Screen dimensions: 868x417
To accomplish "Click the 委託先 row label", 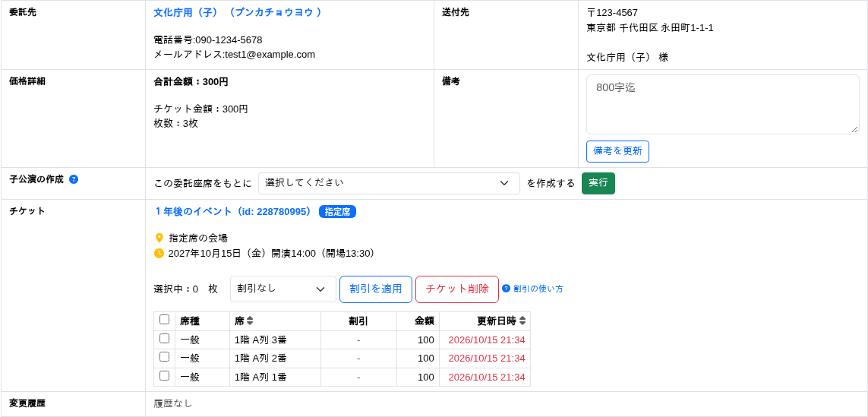I will (24, 12).
